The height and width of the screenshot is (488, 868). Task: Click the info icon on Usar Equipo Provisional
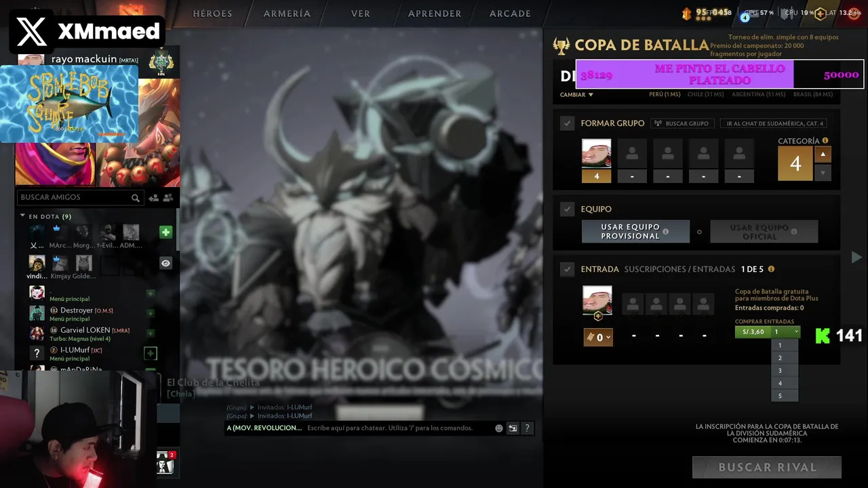(665, 232)
